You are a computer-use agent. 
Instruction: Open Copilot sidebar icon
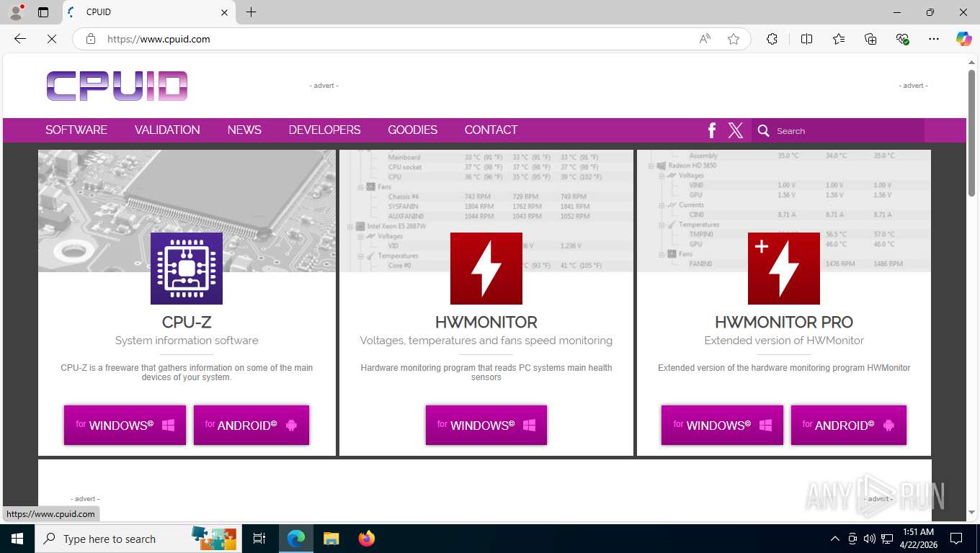[964, 39]
